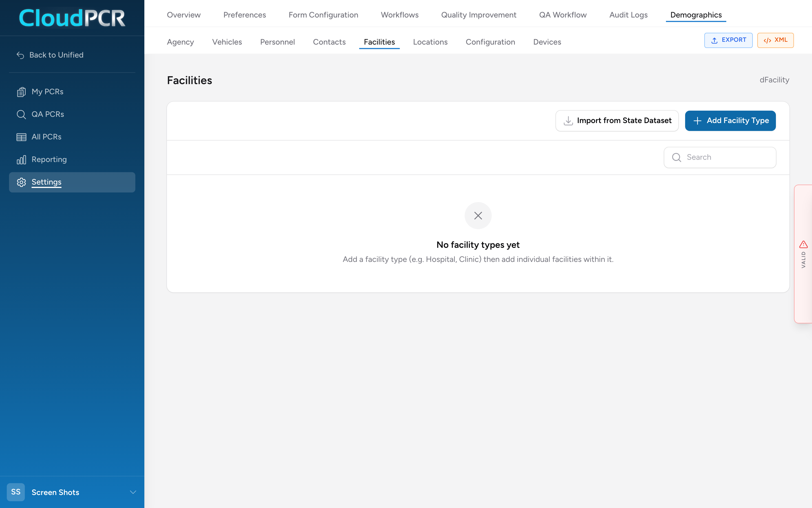This screenshot has height=508, width=812.
Task: Click the magnifier icon in the search box
Action: pos(676,157)
